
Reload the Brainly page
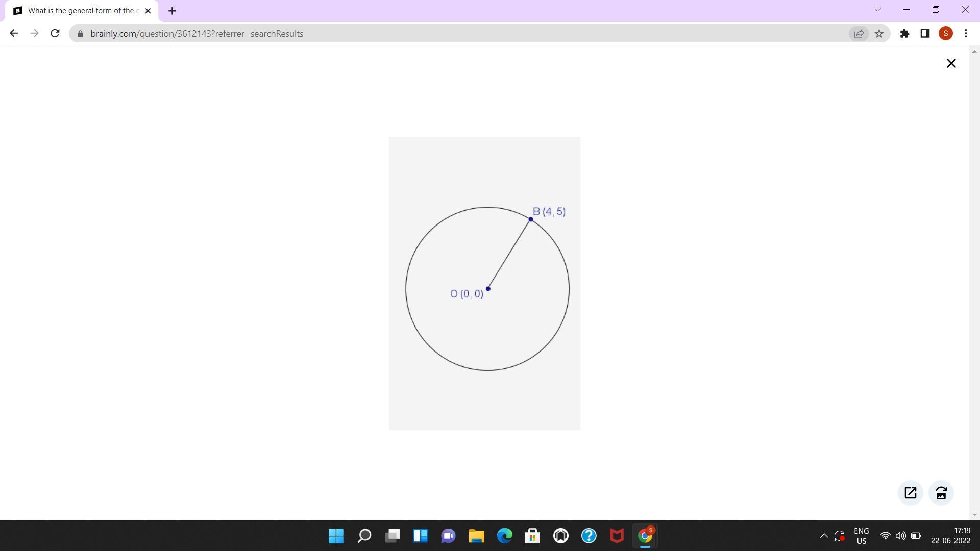pyautogui.click(x=55, y=34)
